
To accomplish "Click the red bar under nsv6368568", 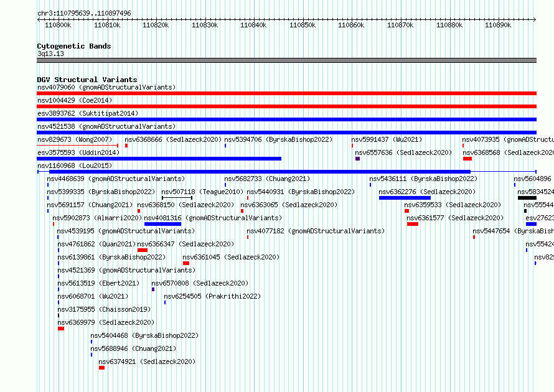I will 467,159.
